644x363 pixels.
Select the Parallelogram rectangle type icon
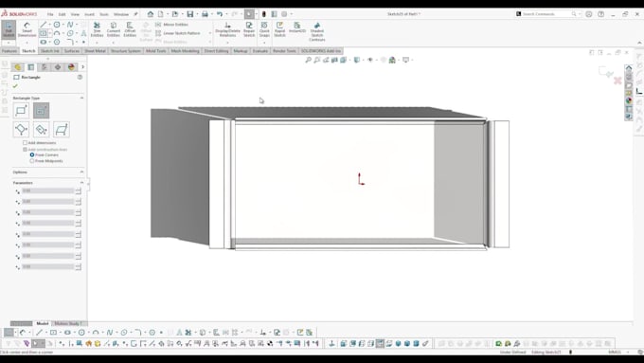[x=62, y=130]
